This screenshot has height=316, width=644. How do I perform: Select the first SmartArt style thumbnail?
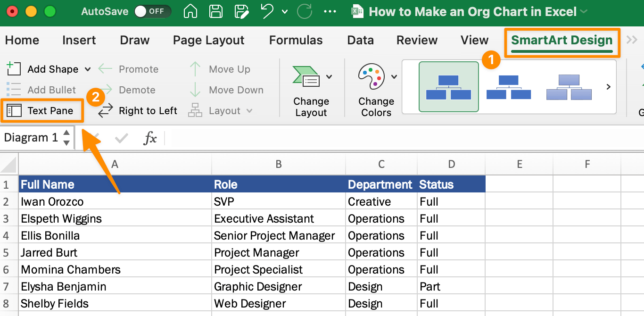448,87
